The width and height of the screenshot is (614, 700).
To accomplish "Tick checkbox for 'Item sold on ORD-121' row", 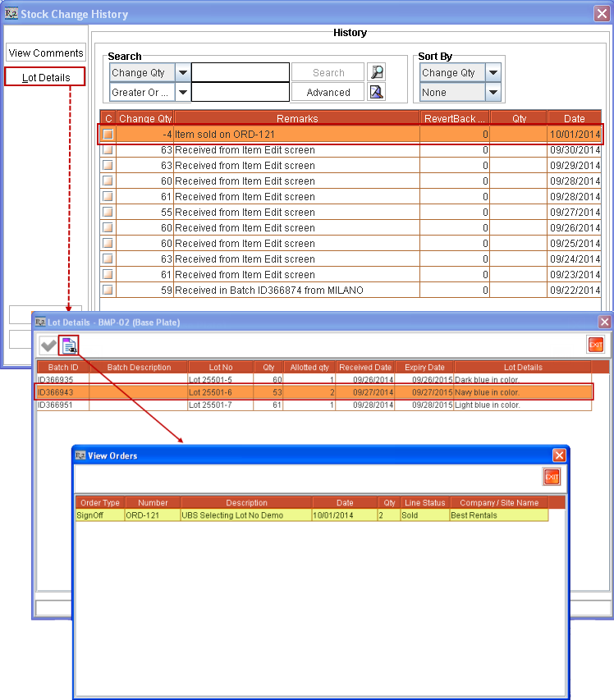I will click(x=108, y=135).
